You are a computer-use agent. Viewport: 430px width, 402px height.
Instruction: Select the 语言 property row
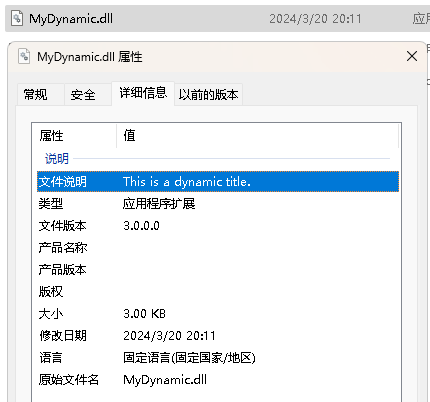pyautogui.click(x=218, y=358)
